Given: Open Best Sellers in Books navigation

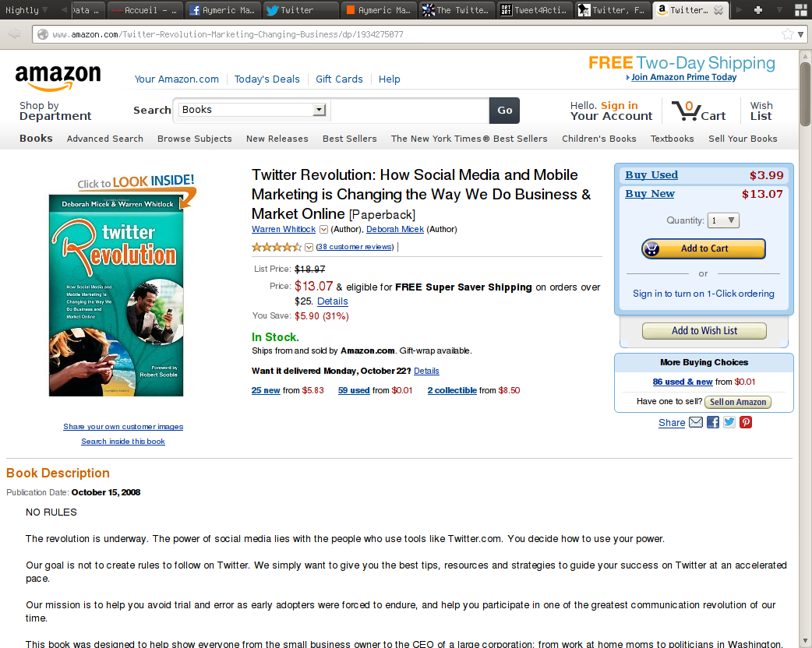Looking at the screenshot, I should pos(350,139).
